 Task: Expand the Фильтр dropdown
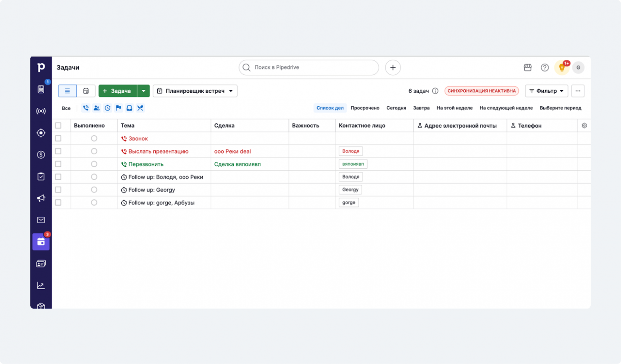546,91
